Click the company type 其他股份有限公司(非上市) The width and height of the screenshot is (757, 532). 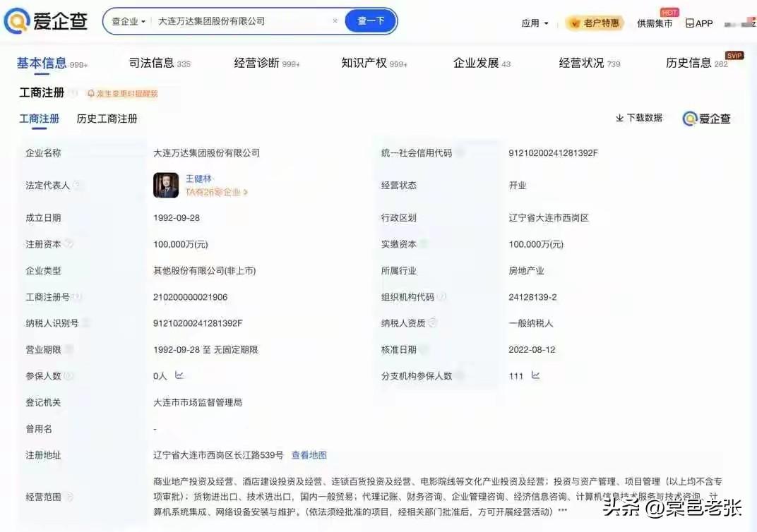(x=204, y=270)
